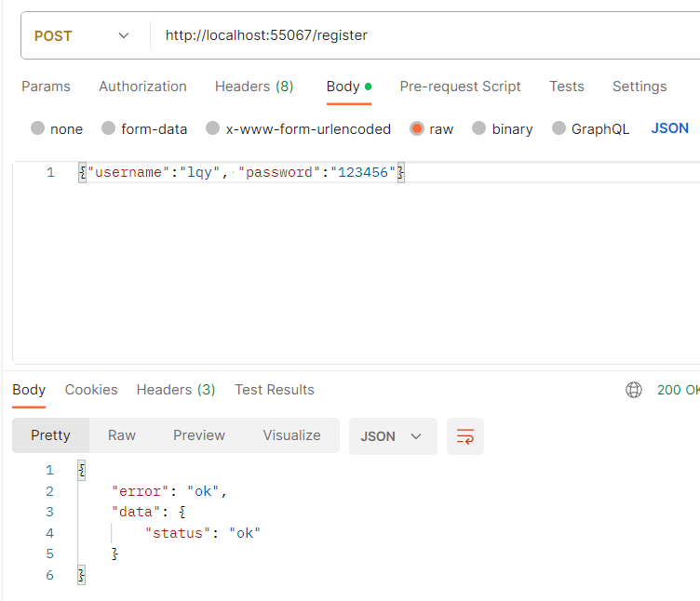This screenshot has width=700, height=601.
Task: Choose x-www-form-urlencoded body type
Action: 213,128
